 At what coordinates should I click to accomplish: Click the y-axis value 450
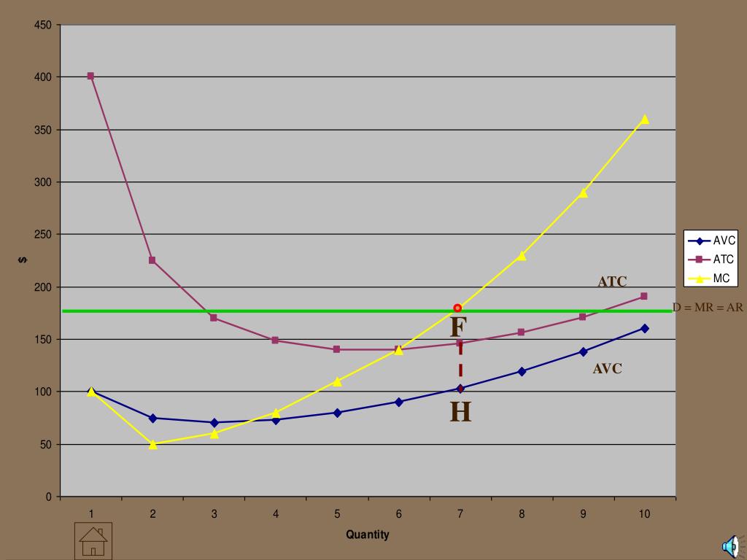[43, 25]
